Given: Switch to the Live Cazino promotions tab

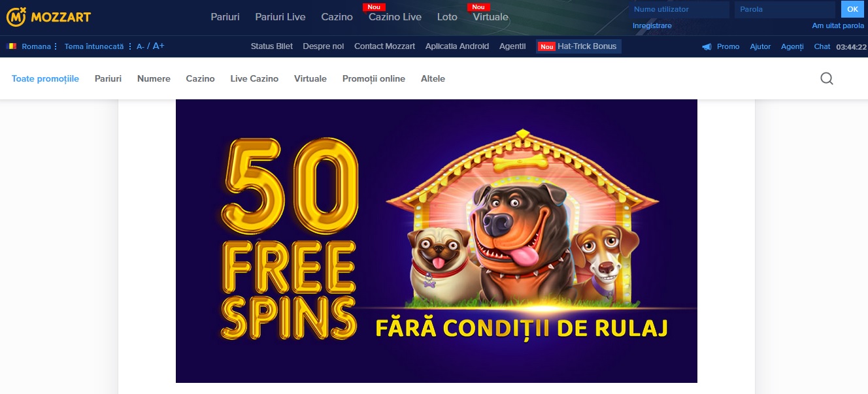Looking at the screenshot, I should [x=254, y=78].
